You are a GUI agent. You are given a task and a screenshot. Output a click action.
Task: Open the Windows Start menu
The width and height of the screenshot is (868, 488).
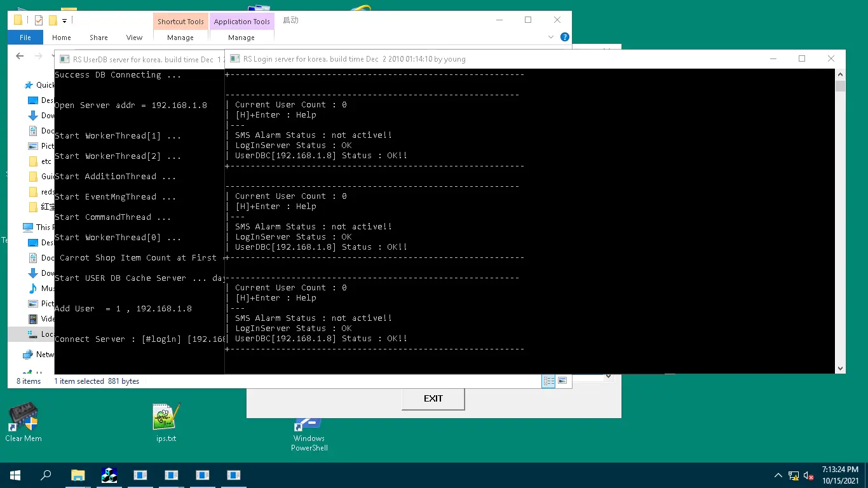15,475
